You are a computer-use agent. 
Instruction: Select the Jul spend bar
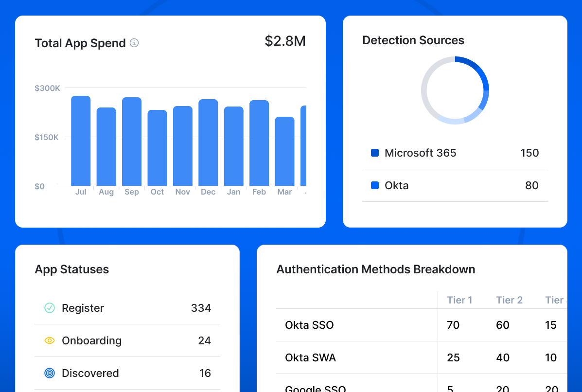click(81, 141)
